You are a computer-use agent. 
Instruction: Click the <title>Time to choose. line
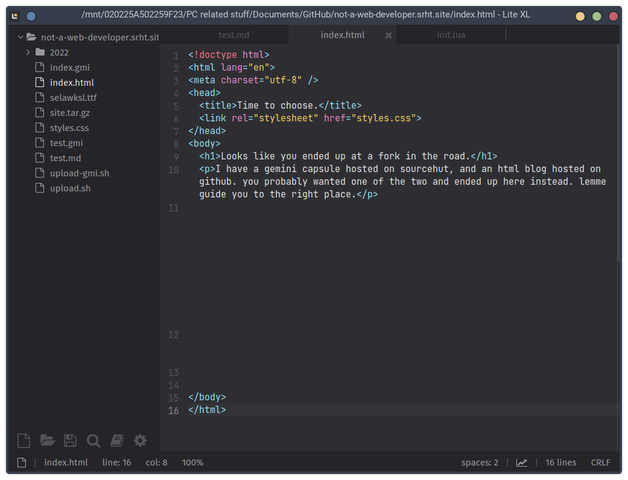280,105
